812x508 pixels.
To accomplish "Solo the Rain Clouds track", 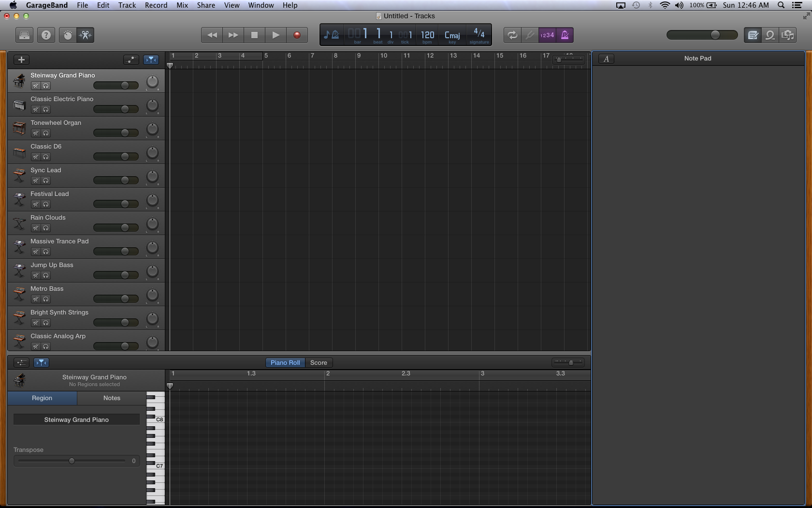I will pyautogui.click(x=46, y=228).
